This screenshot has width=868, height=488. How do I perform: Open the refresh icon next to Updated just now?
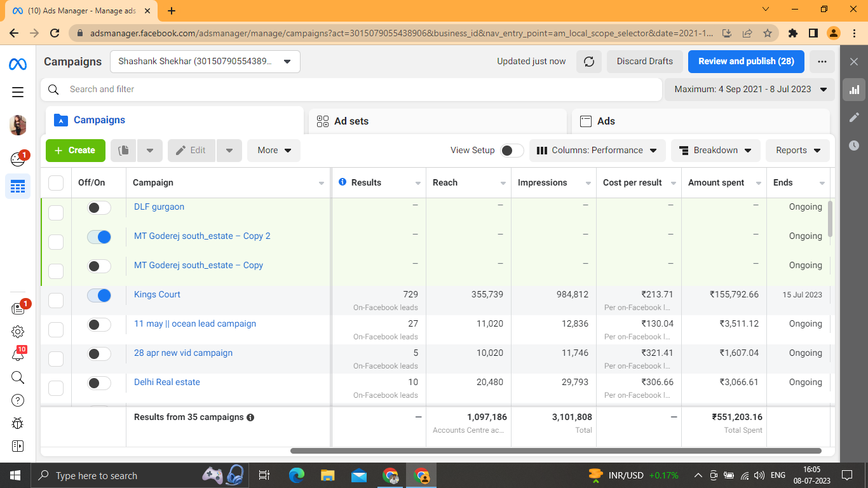pyautogui.click(x=588, y=62)
